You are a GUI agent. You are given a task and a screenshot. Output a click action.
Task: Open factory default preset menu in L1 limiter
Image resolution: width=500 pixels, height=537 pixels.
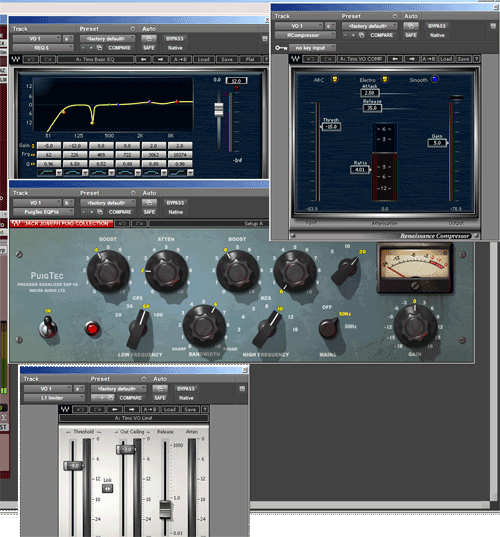118,389
